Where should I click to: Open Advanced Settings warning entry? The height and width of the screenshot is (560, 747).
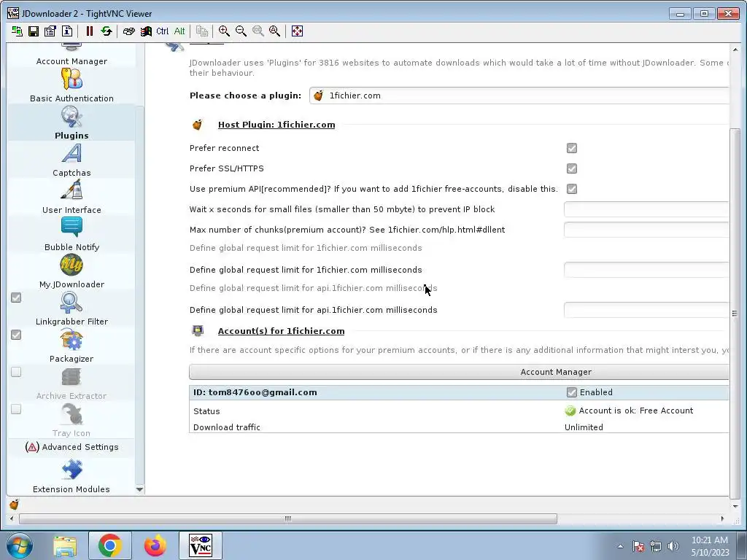(71, 447)
